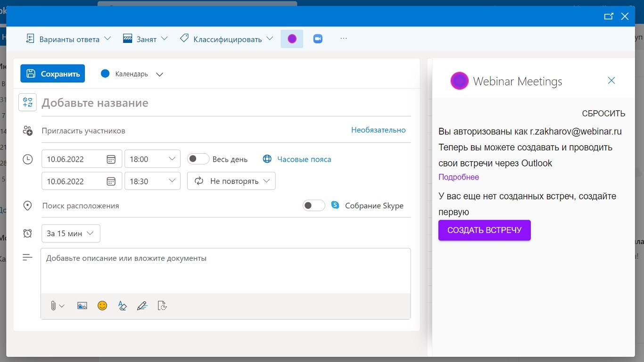Click the Весь день label
This screenshot has height=362, width=644.
pos(230,159)
